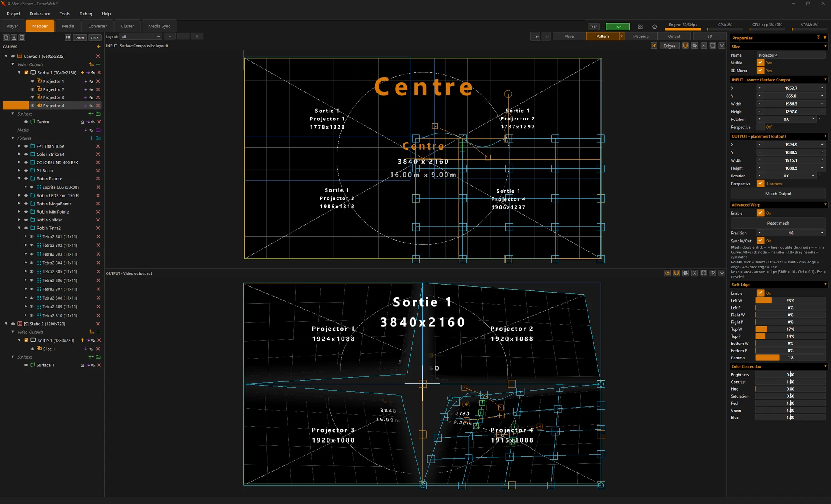The image size is (831, 504).
Task: Click the Match Output button
Action: 778,194
